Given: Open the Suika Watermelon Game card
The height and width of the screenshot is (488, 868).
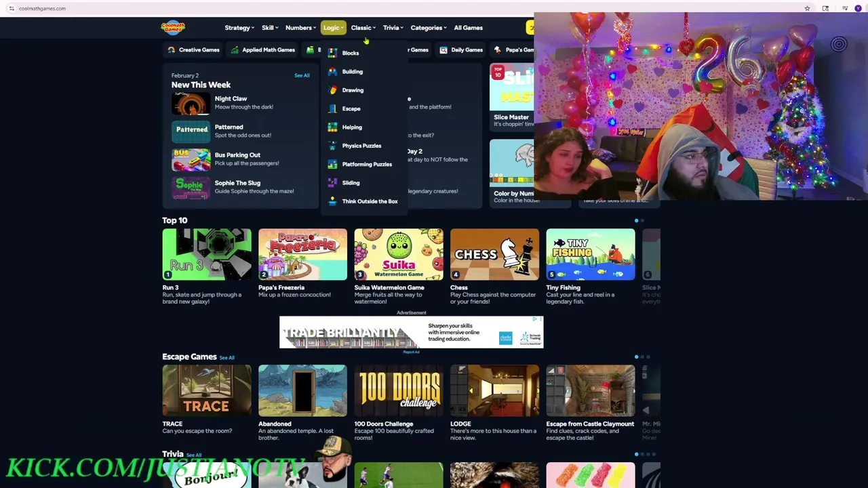Looking at the screenshot, I should click(x=399, y=254).
